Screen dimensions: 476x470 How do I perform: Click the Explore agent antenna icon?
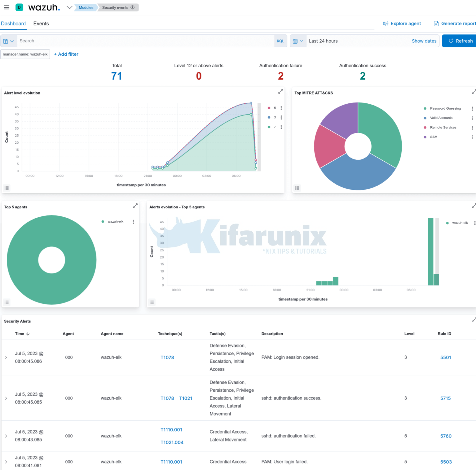tap(386, 24)
